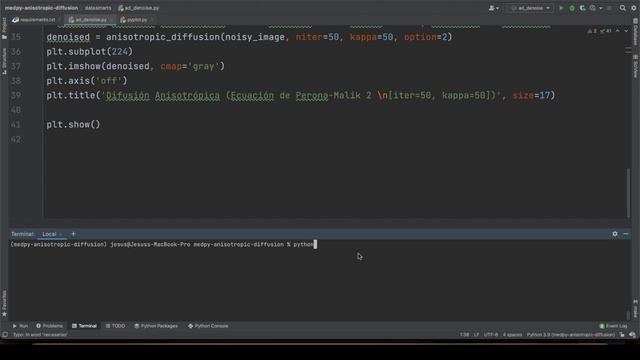Open the Profile run icon
Viewport: 640px width, 360px height.
point(593,8)
